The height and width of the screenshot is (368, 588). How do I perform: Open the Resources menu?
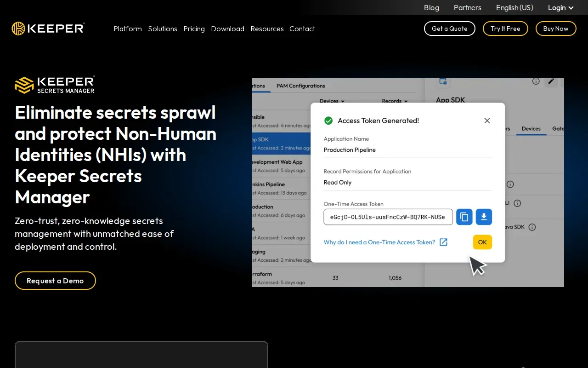(267, 29)
